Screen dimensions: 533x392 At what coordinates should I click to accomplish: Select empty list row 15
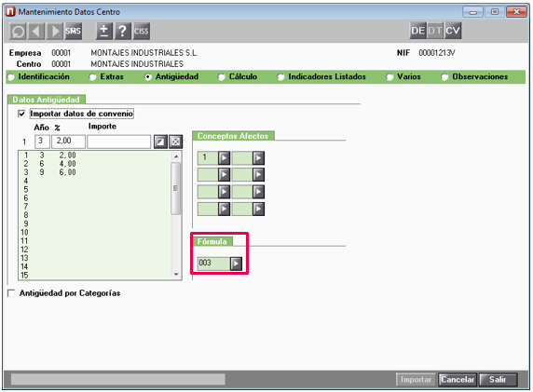click(95, 276)
